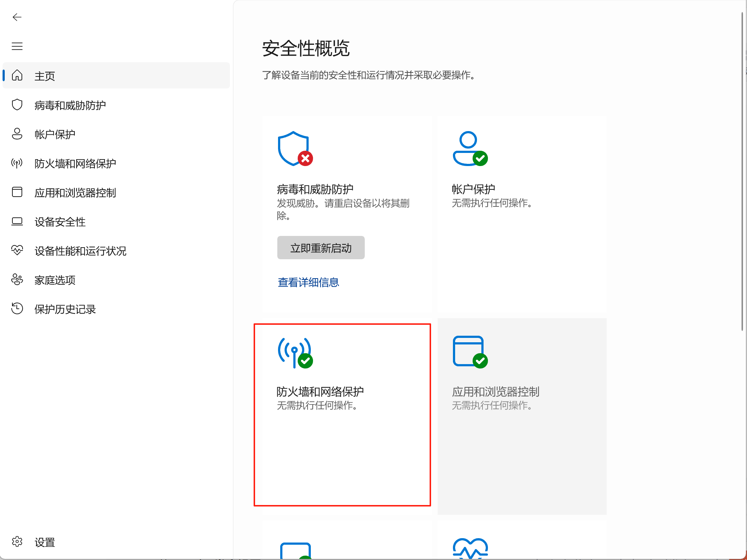Click the shield icon beside 病毒和威胁防护 in sidebar
This screenshot has height=560, width=747.
click(17, 105)
